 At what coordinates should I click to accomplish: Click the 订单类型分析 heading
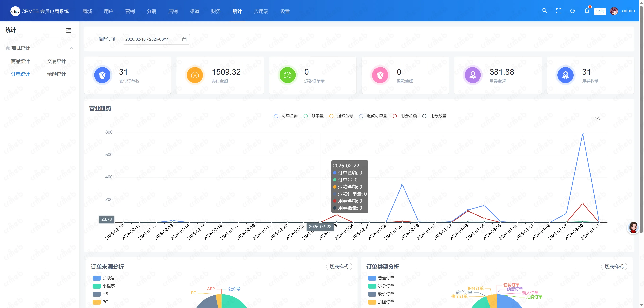click(x=383, y=267)
